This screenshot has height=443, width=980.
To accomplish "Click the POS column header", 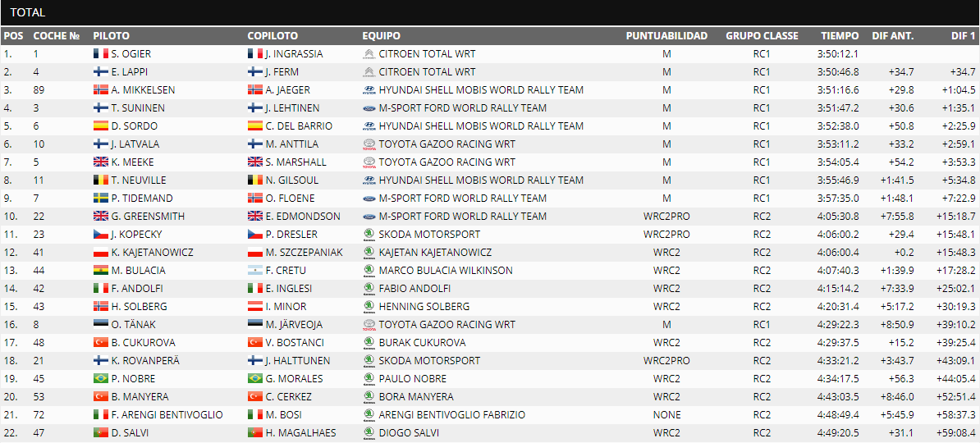I will 13,36.
